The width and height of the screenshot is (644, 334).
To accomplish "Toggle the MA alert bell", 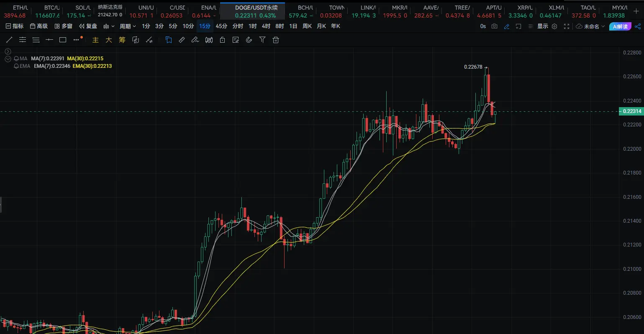I will pos(16,59).
